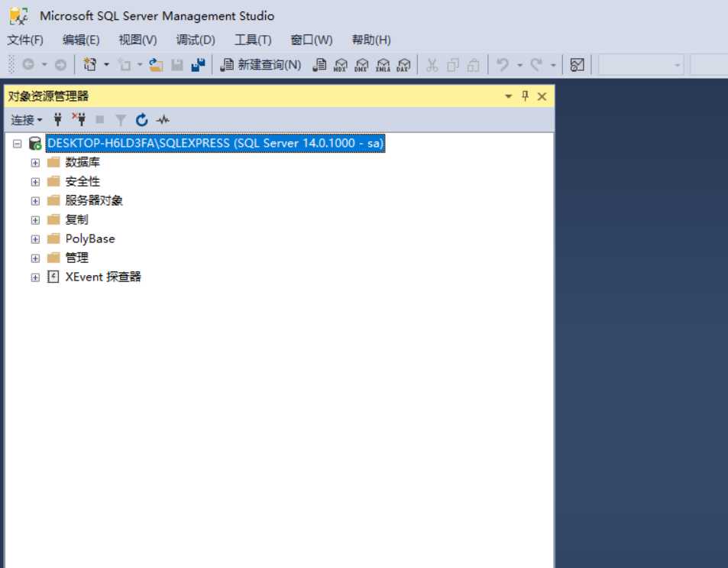Refresh the Object Explorer tree
Viewport: 728px width, 568px height.
click(x=141, y=120)
